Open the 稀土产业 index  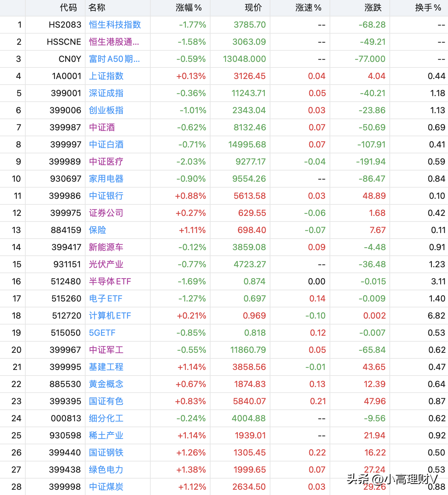[x=106, y=435]
